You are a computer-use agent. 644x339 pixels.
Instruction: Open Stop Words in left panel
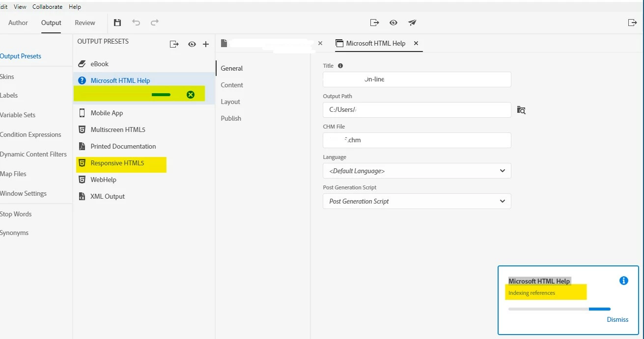click(x=16, y=214)
